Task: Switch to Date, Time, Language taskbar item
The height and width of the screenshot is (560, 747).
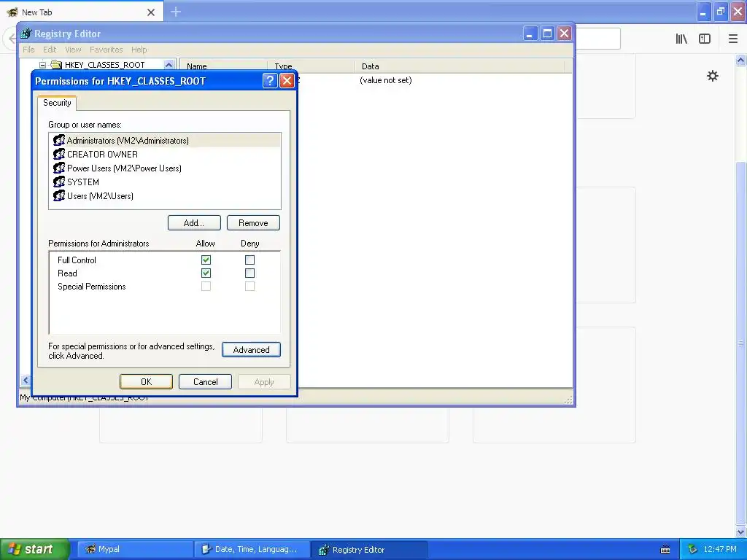Action: point(252,550)
